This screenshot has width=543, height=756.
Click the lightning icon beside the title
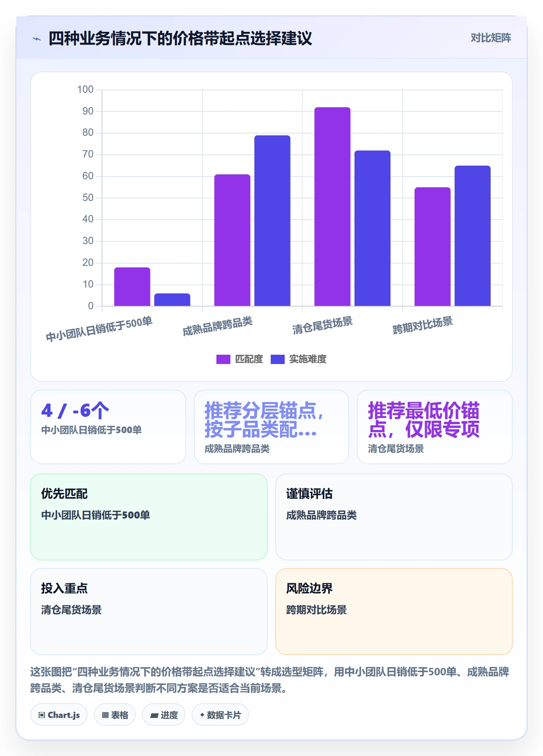tap(37, 39)
